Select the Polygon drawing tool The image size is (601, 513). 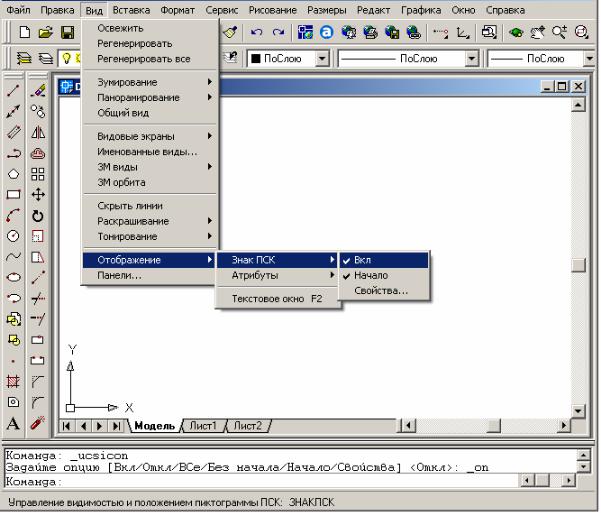point(13,174)
